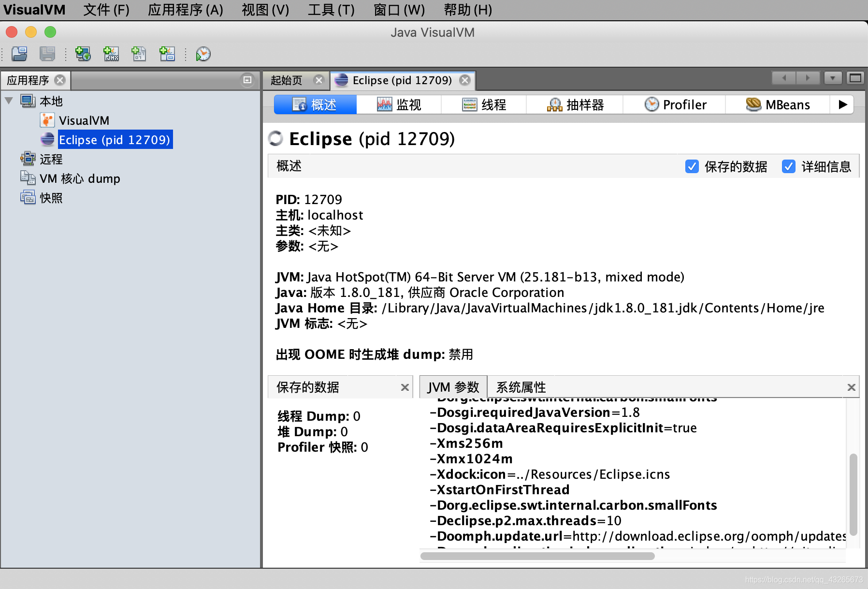Select the 本地 tree node label
Viewport: 868px width, 589px height.
(x=51, y=101)
